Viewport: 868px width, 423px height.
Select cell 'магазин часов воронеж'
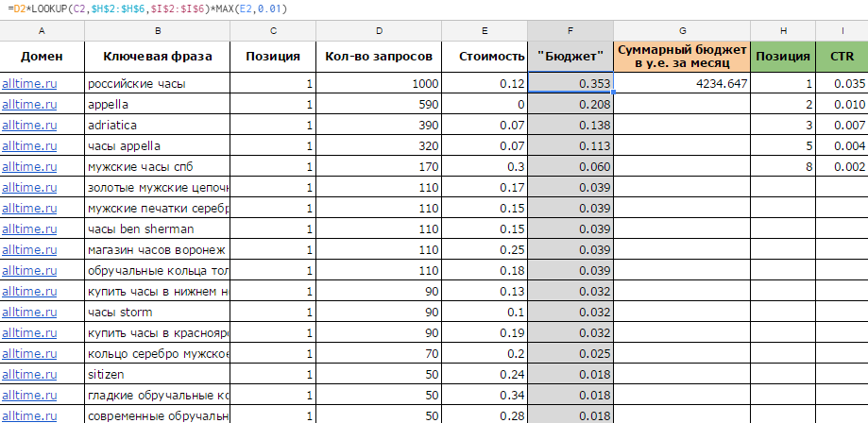click(157, 249)
